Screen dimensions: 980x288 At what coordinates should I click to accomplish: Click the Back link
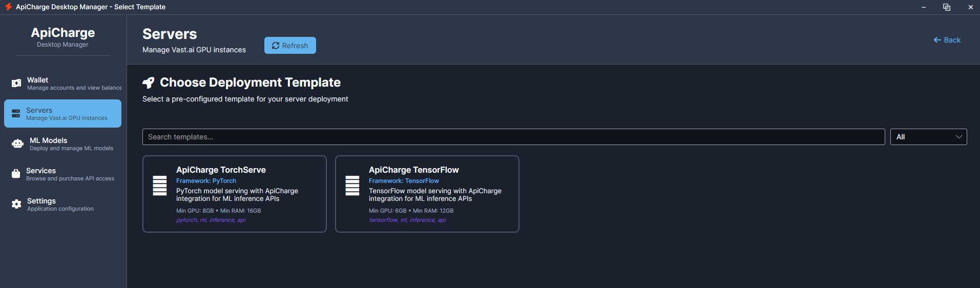point(947,40)
